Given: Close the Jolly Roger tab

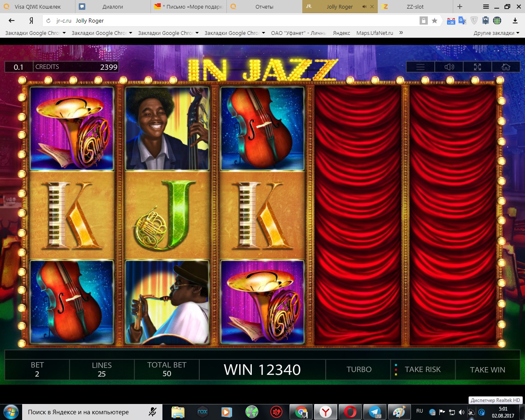Looking at the screenshot, I should tap(372, 7).
